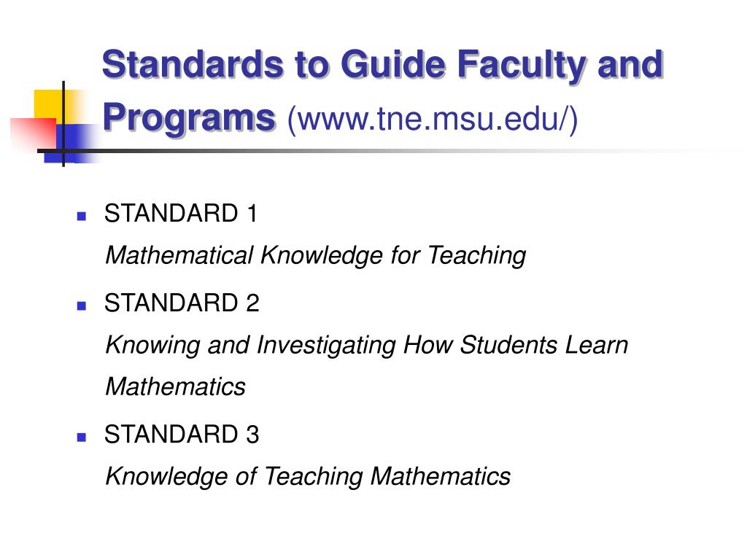Click the word 'Programs' in the title
This screenshot has width=747, height=560.
pyautogui.click(x=189, y=117)
